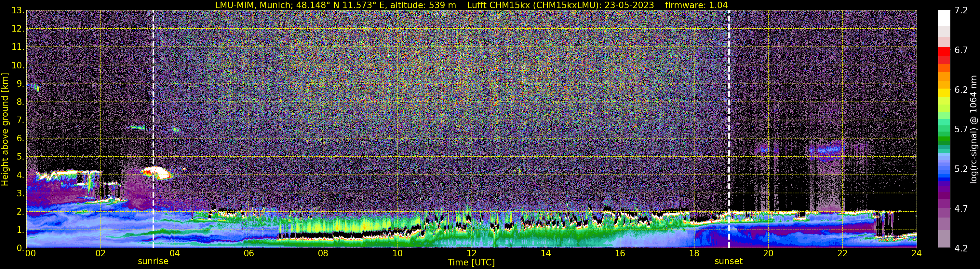
Task: Click the '10.' height tick label
Action: point(18,65)
